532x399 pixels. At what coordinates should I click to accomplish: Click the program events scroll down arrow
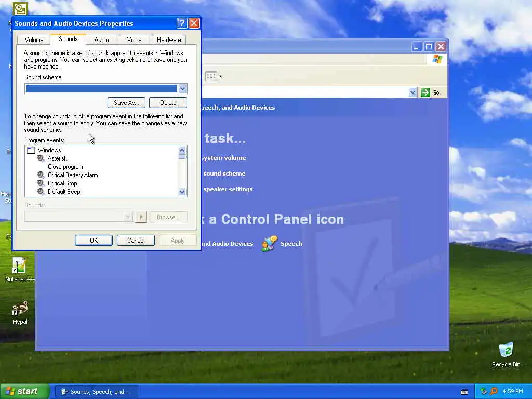[182, 192]
